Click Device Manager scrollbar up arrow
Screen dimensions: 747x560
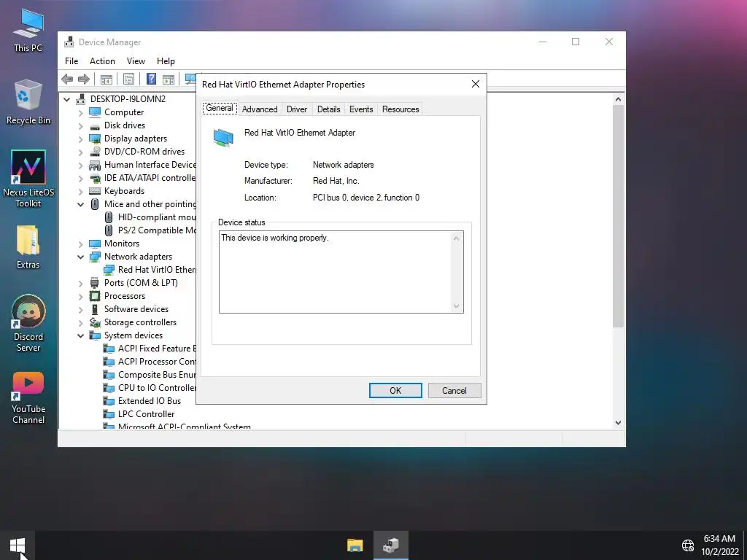point(618,99)
